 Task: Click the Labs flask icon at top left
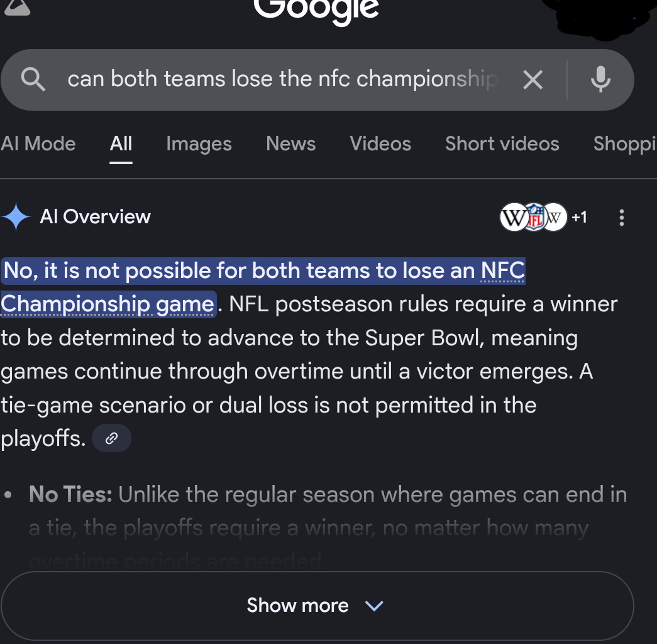[16, 6]
